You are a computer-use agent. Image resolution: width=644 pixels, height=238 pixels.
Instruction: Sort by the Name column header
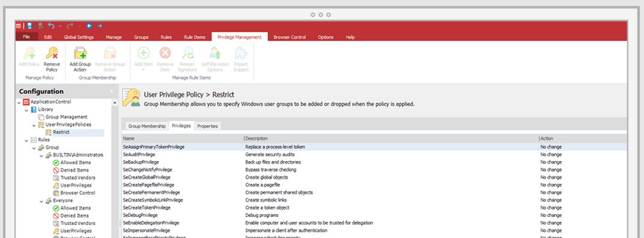pos(183,138)
